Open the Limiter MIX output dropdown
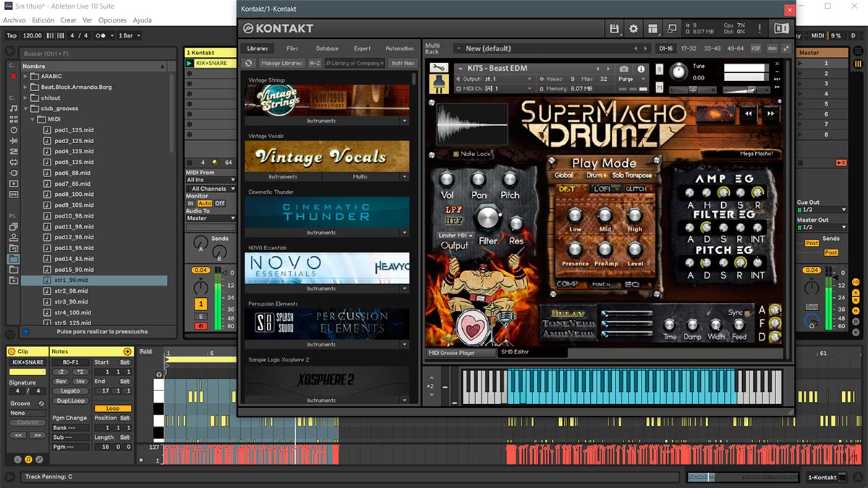The height and width of the screenshot is (488, 868). click(x=456, y=236)
